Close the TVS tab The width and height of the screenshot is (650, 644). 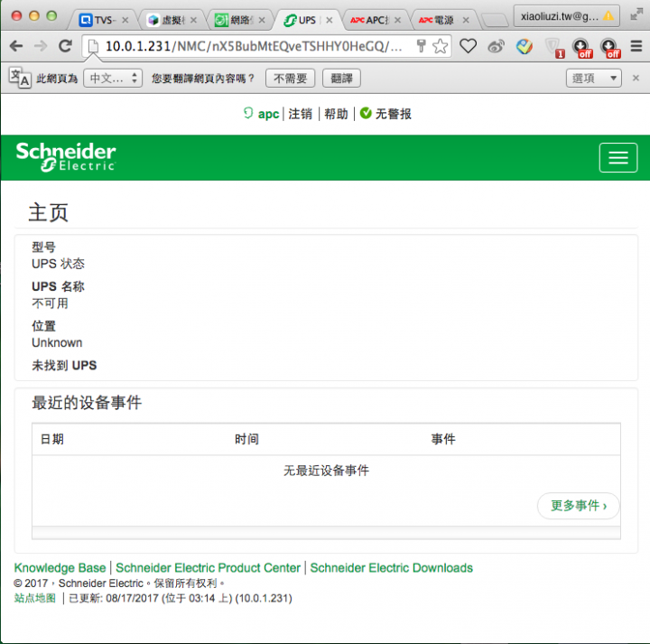click(125, 20)
